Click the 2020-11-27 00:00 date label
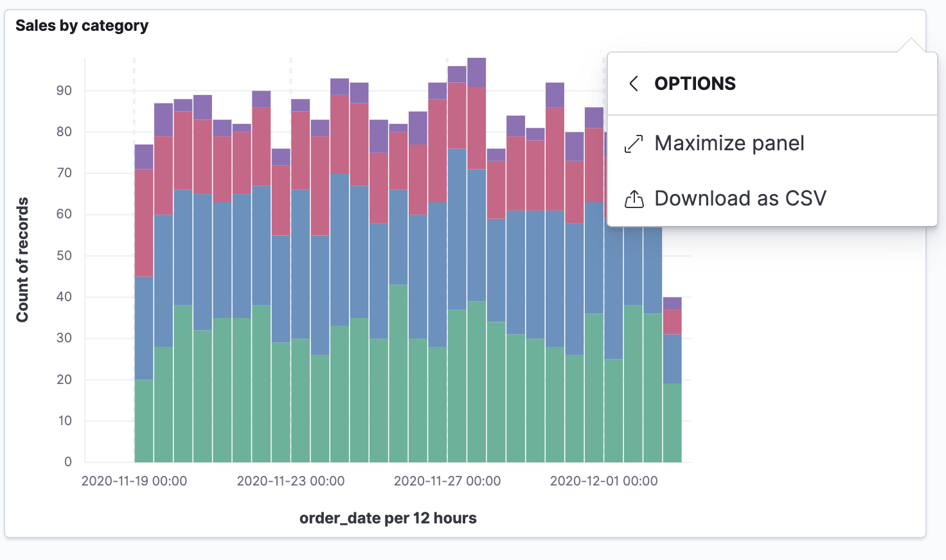The image size is (946, 560). (x=447, y=481)
